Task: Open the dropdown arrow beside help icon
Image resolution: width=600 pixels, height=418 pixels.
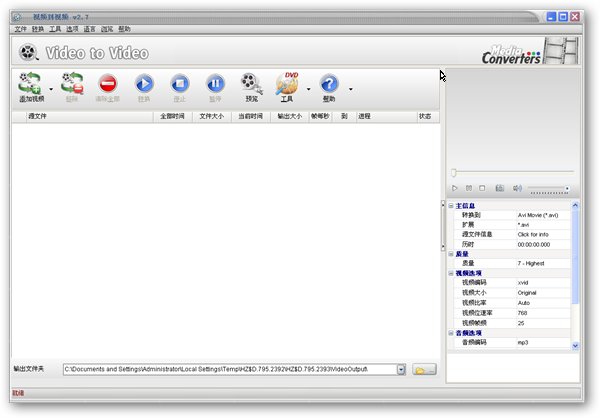Action: 351,89
